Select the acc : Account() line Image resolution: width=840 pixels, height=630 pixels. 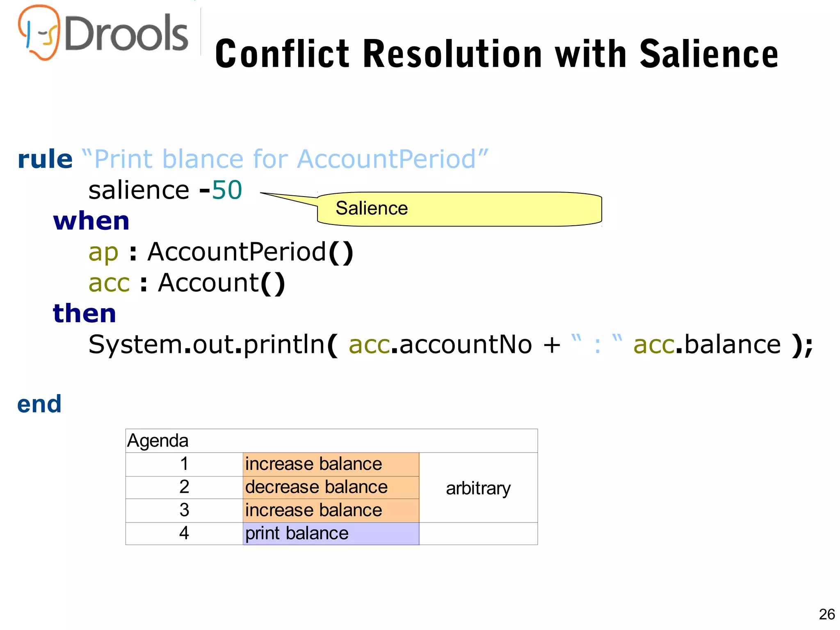187,283
